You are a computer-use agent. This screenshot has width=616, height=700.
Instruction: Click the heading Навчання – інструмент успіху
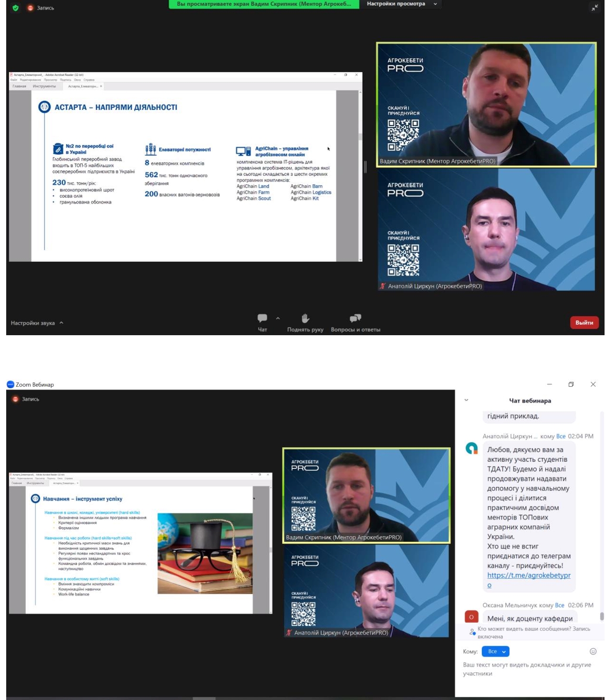coord(83,499)
